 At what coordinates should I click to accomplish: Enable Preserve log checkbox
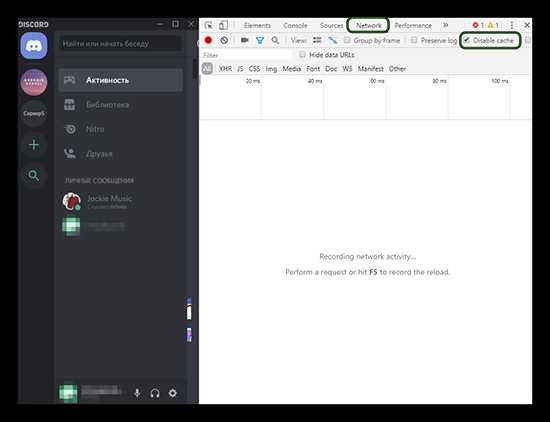point(414,40)
